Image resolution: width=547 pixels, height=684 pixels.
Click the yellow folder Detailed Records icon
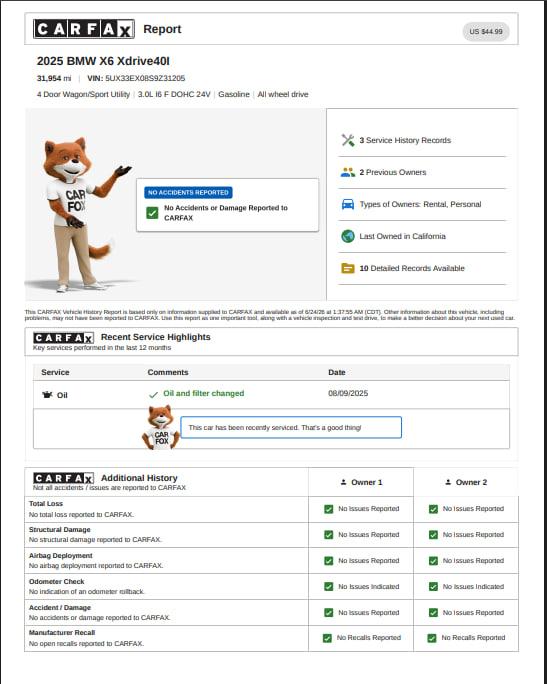point(348,268)
